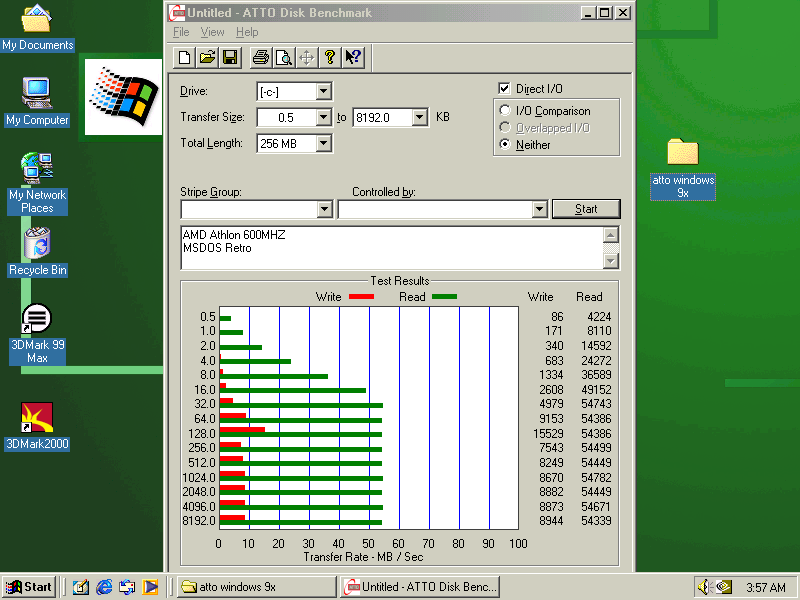Viewport: 800px width, 600px height.
Task: Expand the maximum Transfer Size dropdown (8192.0)
Action: [419, 117]
